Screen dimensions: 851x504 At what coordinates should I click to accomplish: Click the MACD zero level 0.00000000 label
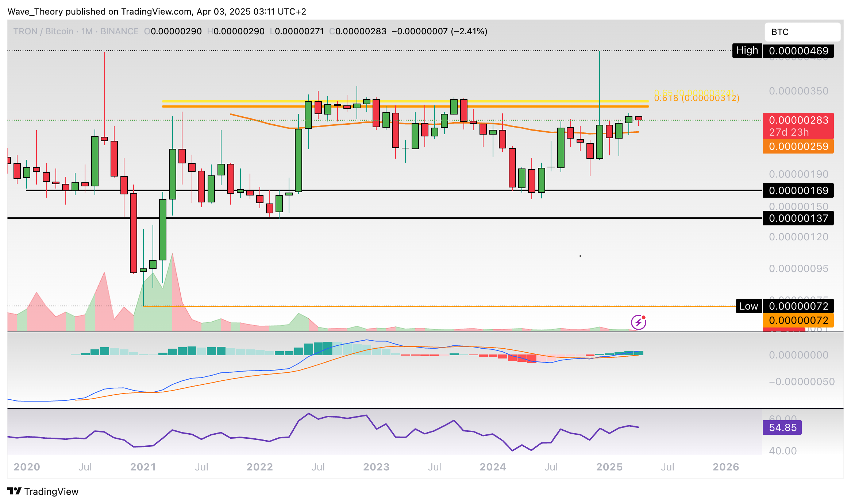coord(798,355)
